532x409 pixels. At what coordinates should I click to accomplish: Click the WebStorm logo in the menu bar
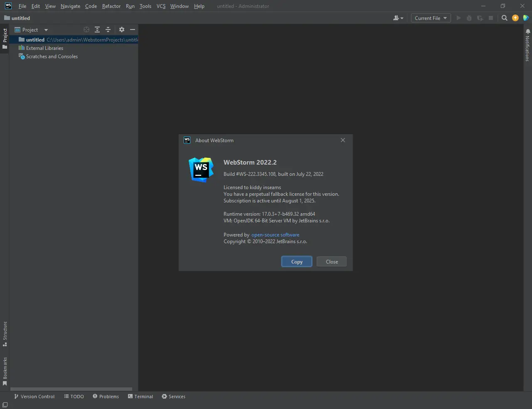point(8,6)
